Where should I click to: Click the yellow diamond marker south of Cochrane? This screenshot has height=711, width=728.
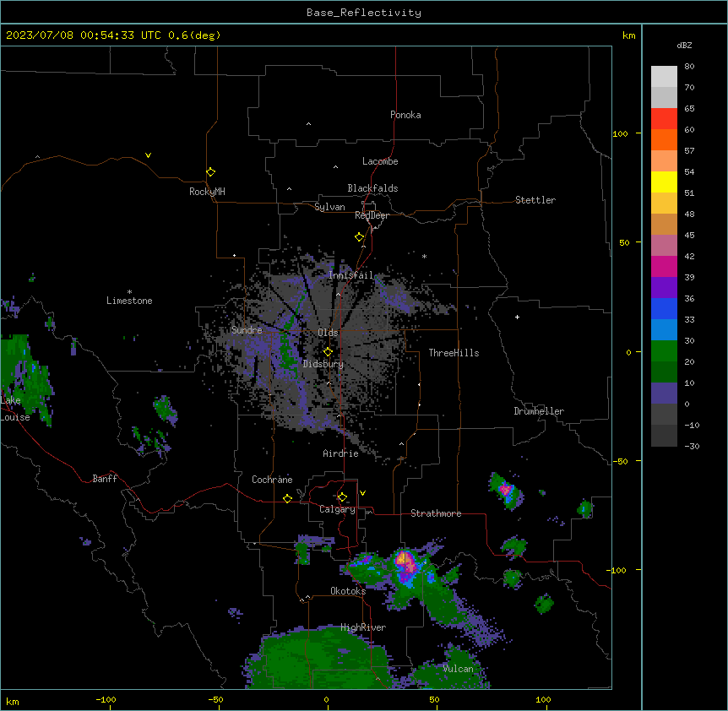(x=287, y=498)
